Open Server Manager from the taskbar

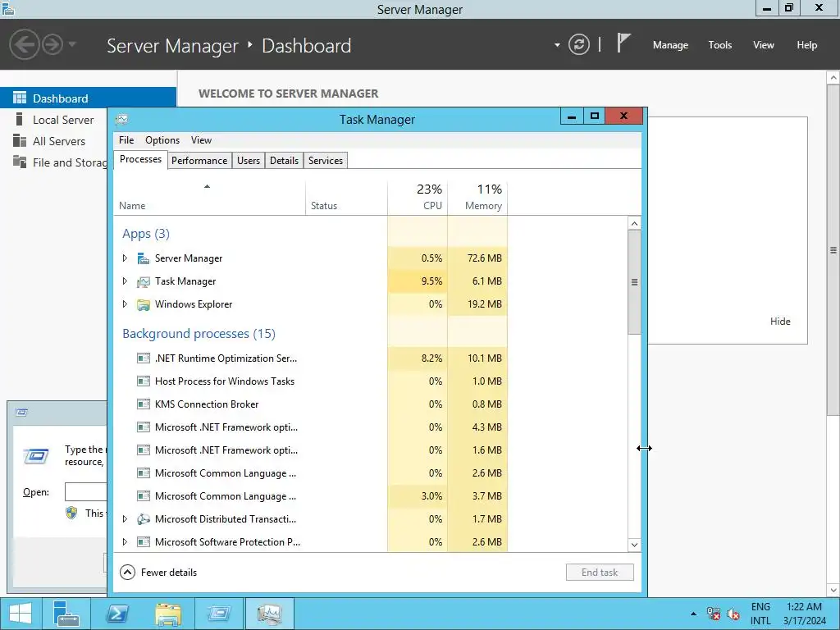66,614
